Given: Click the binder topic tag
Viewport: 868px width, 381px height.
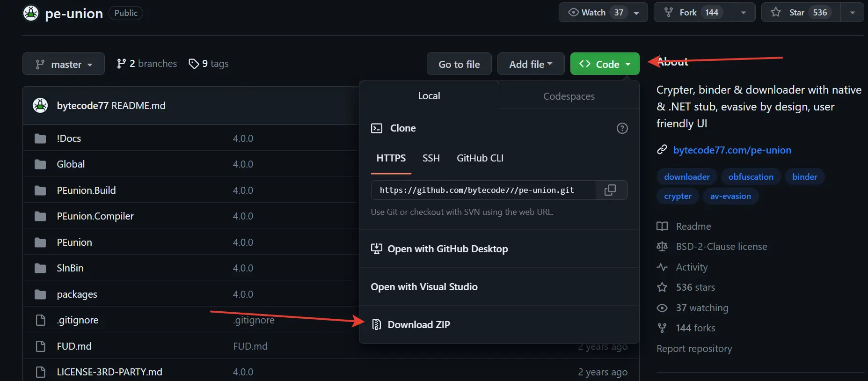Looking at the screenshot, I should click(x=804, y=176).
